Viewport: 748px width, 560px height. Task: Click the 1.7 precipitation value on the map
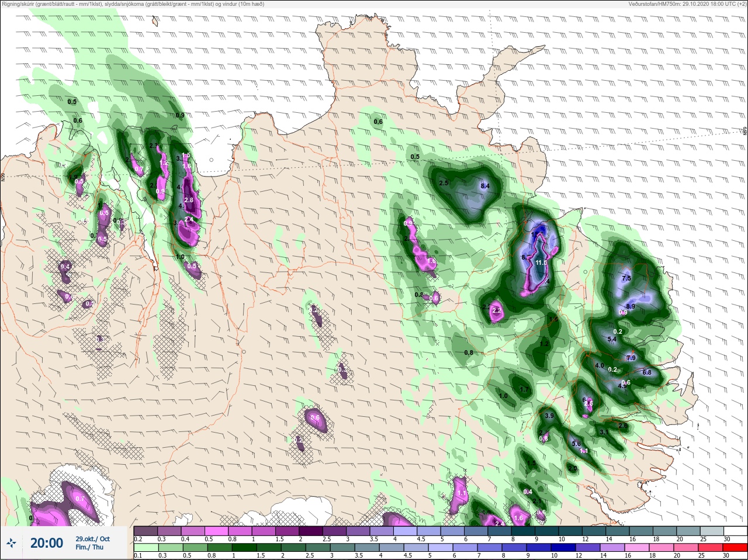tap(524, 389)
